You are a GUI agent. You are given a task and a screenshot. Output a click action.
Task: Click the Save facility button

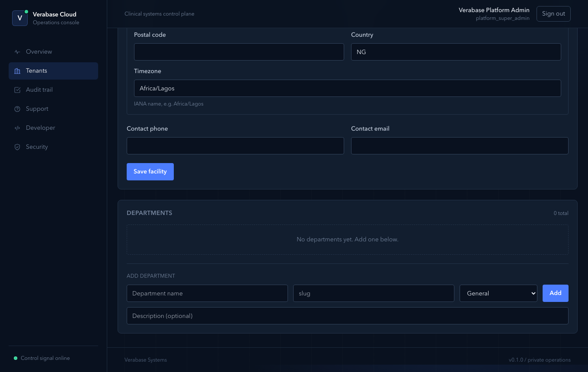point(150,172)
